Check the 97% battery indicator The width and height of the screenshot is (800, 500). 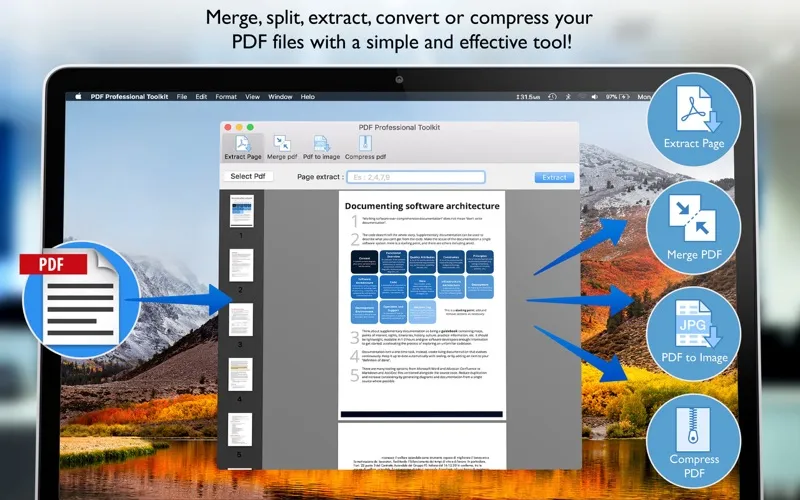coord(617,96)
